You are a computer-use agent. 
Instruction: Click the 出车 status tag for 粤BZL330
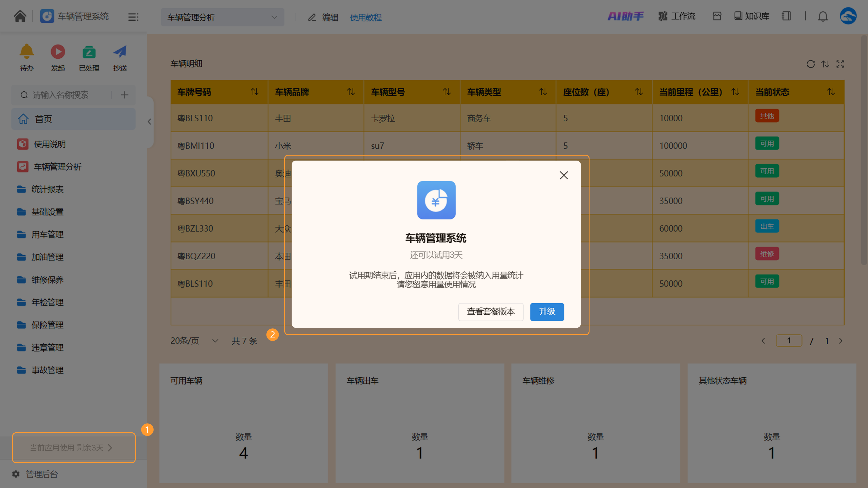pyautogui.click(x=767, y=227)
